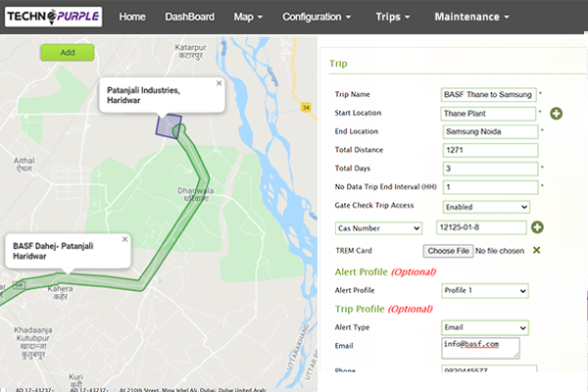Screen dimensions: 588x392
Task: Click the Aithal place label on the map
Action: 24,165
